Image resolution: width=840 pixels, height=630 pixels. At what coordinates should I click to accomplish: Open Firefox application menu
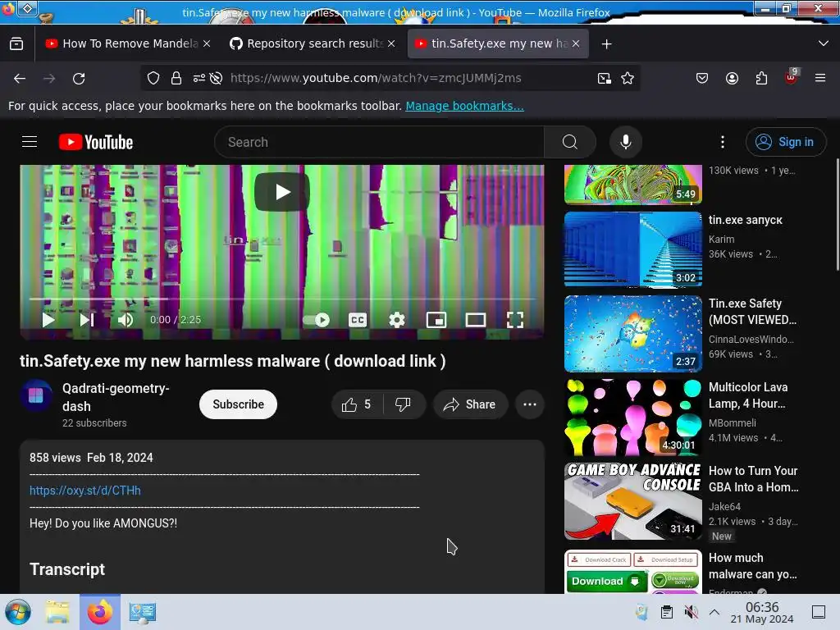coord(820,78)
